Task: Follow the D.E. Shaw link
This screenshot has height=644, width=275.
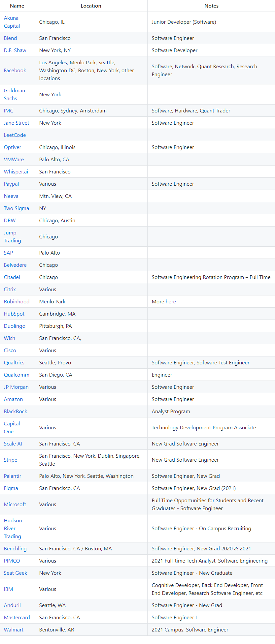Action: 15,50
